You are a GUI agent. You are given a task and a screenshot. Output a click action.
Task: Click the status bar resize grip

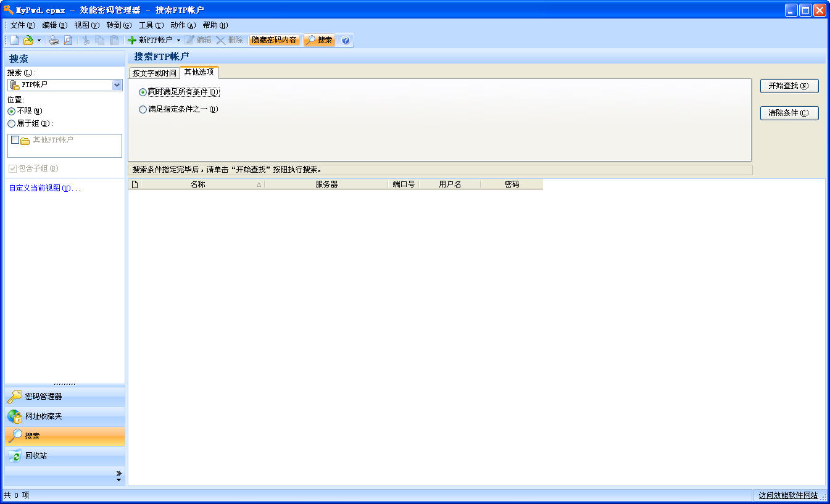(824, 497)
